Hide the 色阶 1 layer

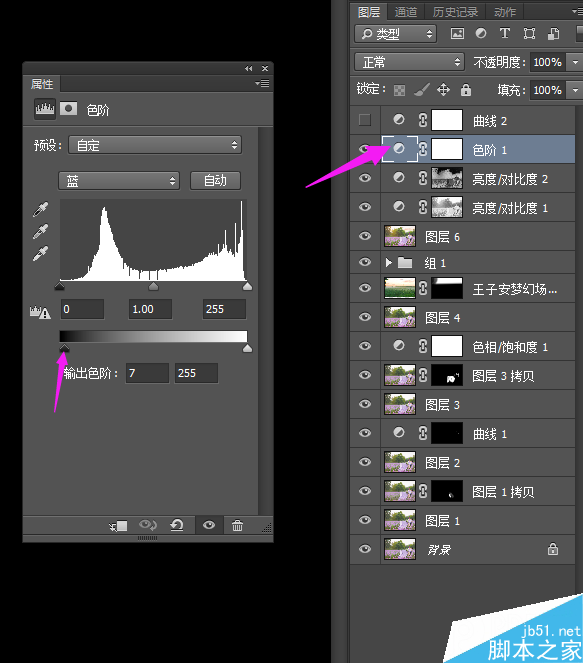pos(364,149)
